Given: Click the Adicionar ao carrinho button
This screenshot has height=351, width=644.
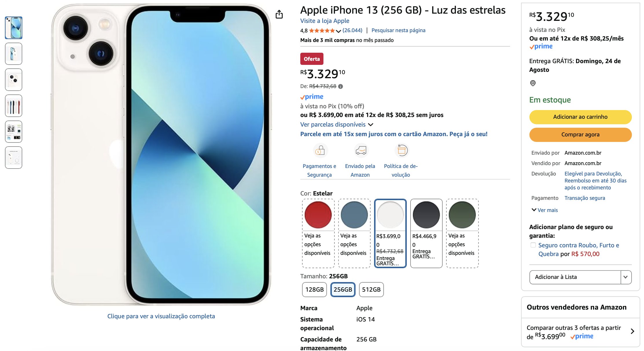Looking at the screenshot, I should (580, 117).
